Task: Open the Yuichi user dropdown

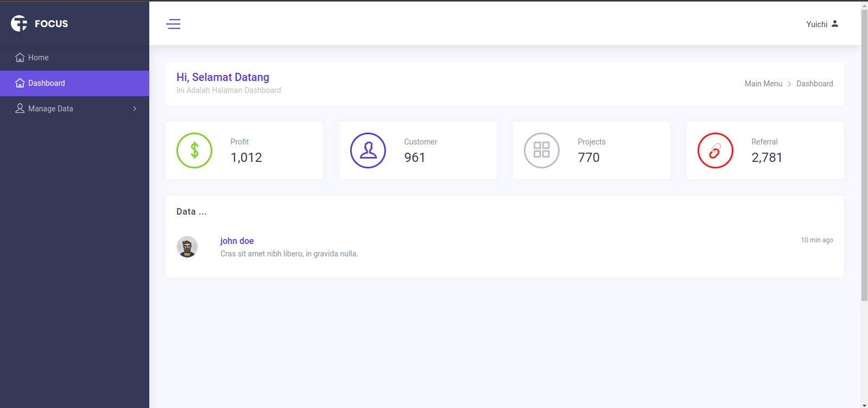Action: point(816,24)
